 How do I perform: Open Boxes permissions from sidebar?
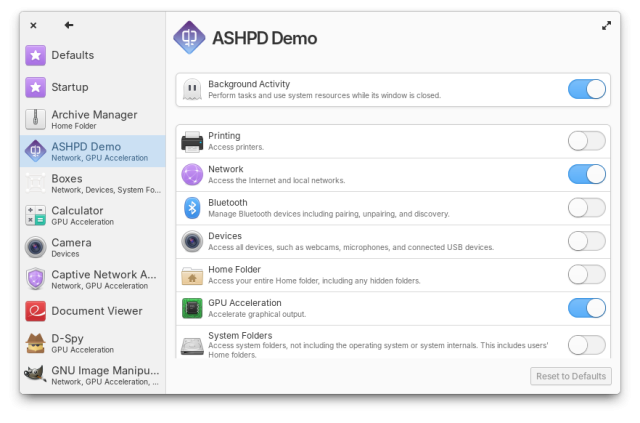(93, 183)
